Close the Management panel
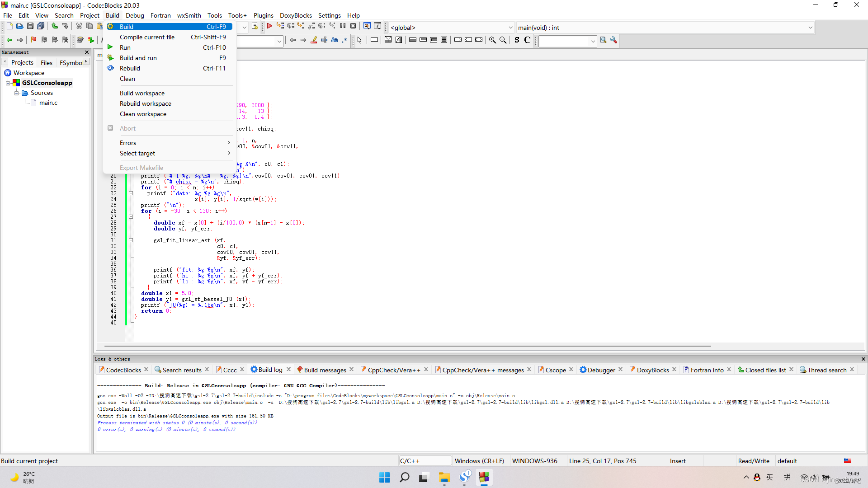The height and width of the screenshot is (488, 868). pos(87,52)
